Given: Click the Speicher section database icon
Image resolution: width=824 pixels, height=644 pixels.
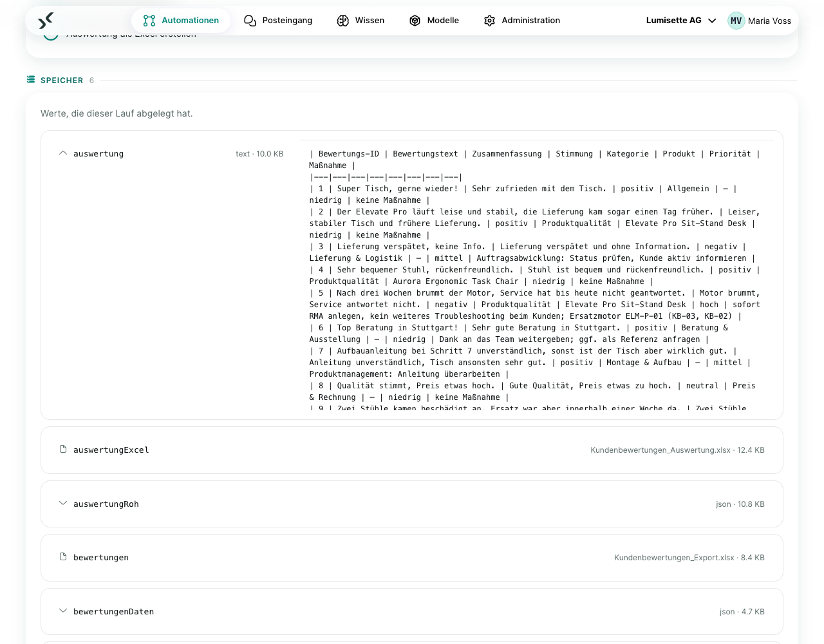Looking at the screenshot, I should 31,80.
